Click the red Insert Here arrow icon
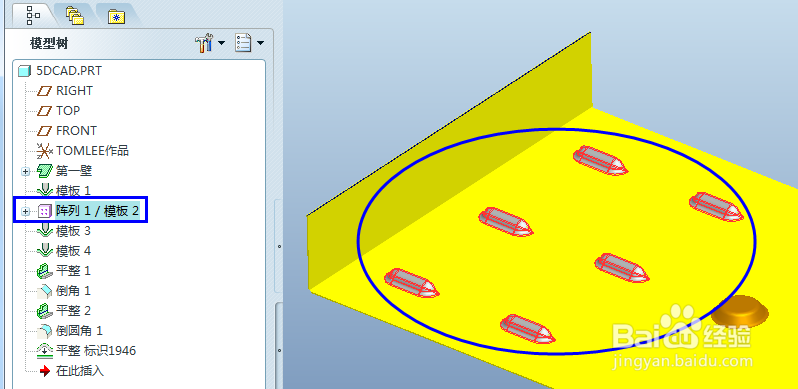Screen dimensions: 798x389 coord(45,371)
